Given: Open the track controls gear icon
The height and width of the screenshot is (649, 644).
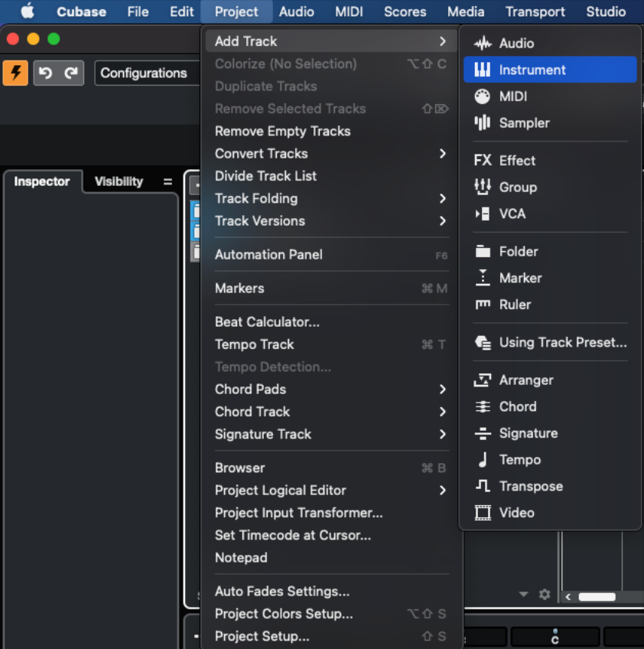Looking at the screenshot, I should pyautogui.click(x=545, y=594).
